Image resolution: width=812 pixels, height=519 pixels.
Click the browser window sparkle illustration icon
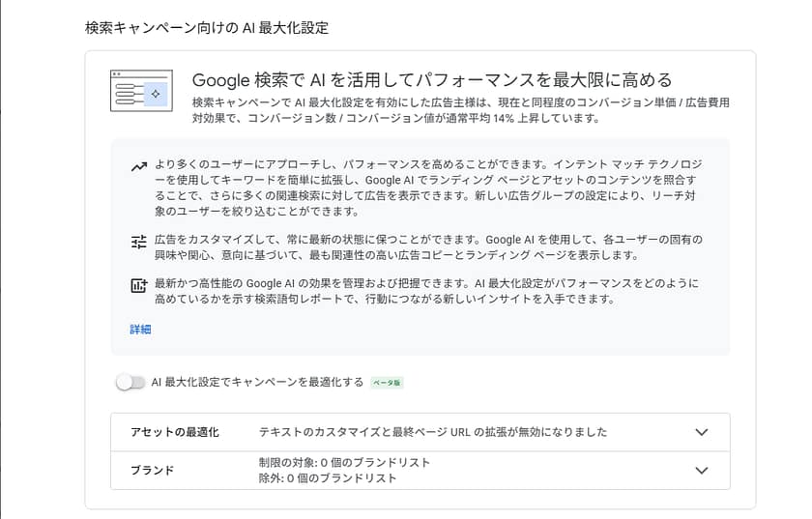pos(141,91)
